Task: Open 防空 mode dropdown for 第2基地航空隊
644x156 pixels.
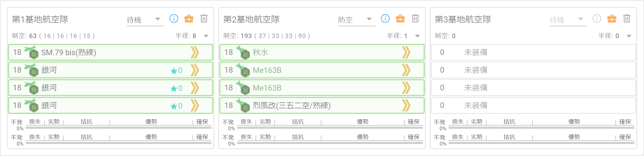Action: tap(357, 20)
